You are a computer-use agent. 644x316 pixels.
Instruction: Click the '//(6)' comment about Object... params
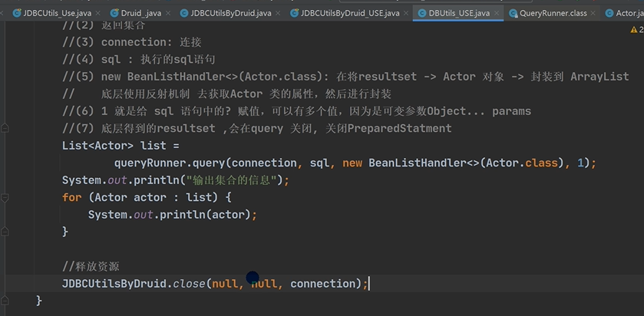pos(296,111)
